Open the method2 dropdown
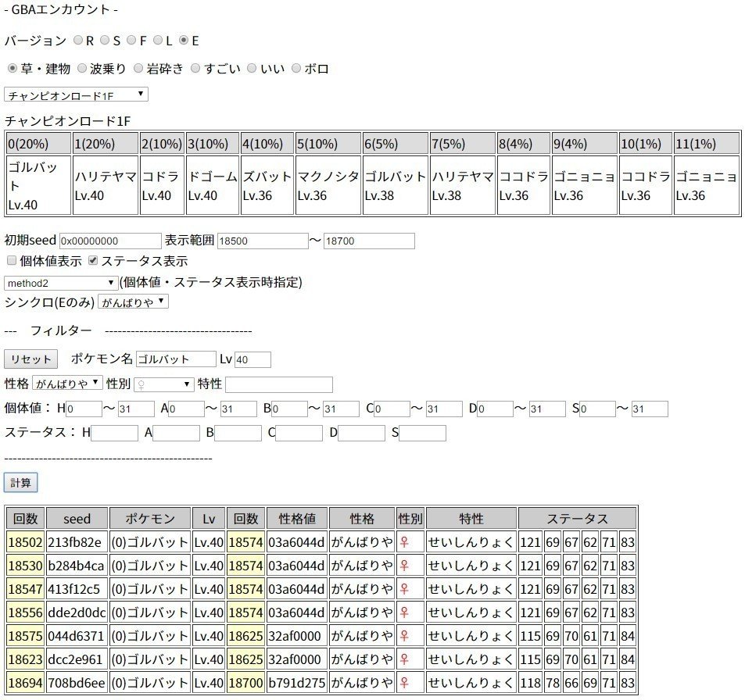 click(x=61, y=283)
